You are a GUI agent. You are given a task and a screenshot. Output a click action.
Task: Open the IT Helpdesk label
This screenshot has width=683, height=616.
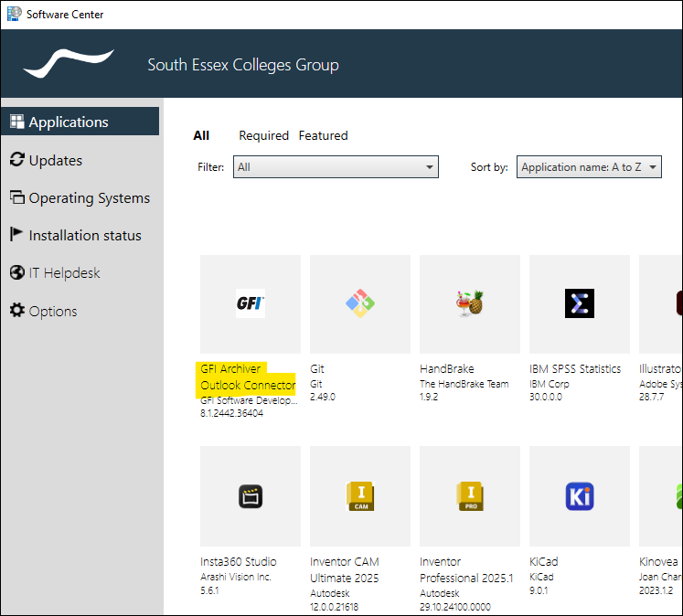[x=65, y=273]
